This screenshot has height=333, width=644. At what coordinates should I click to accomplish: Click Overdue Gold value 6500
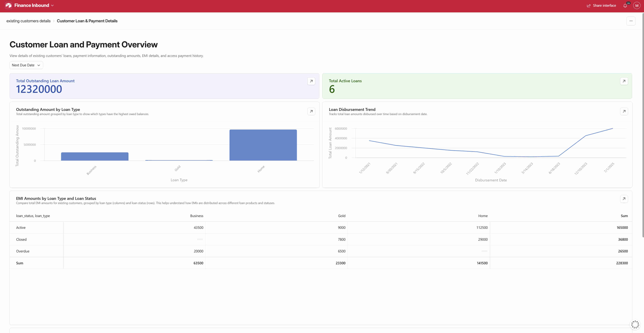tap(342, 251)
